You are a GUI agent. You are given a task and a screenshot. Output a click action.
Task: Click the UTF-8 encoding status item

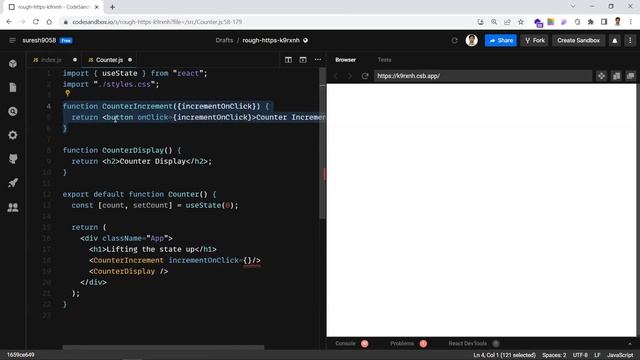[x=580, y=355]
